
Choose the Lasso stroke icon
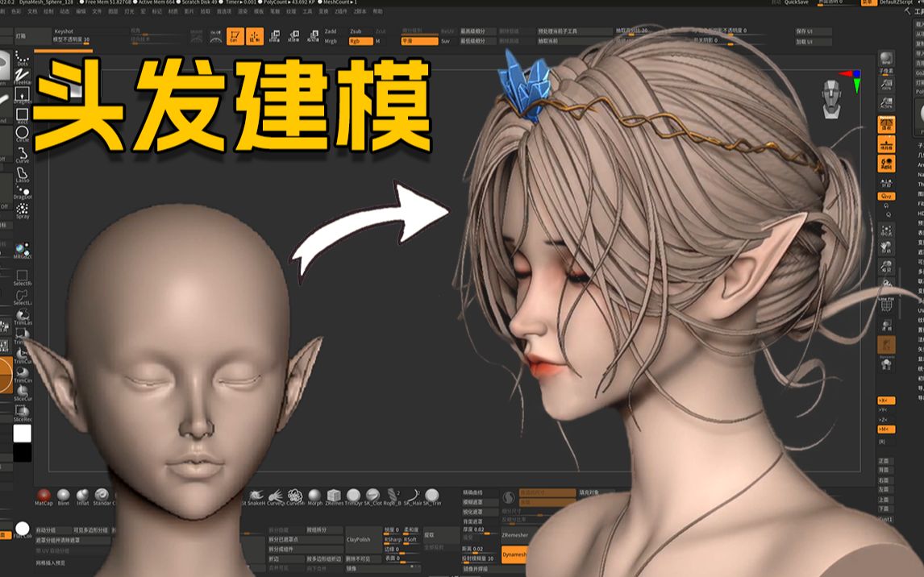(22, 175)
